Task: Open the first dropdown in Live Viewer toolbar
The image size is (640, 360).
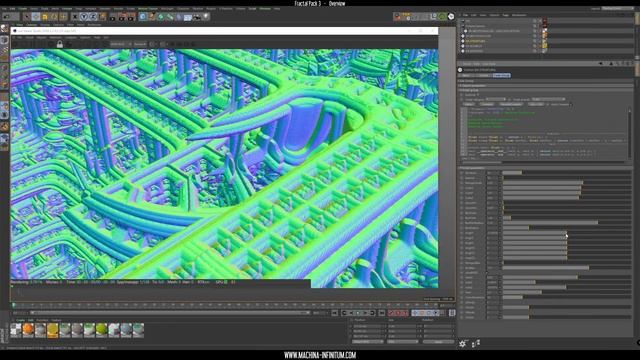Action: (x=121, y=44)
